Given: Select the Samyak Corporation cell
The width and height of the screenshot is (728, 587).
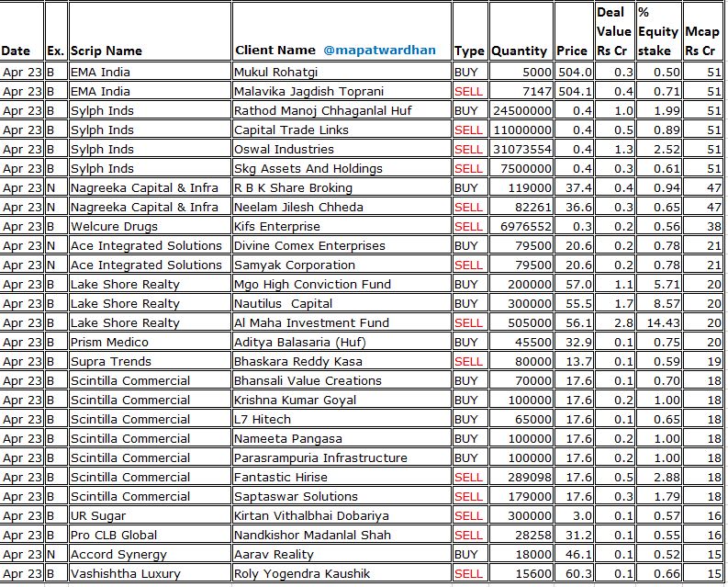Looking at the screenshot, I should pyautogui.click(x=342, y=265).
